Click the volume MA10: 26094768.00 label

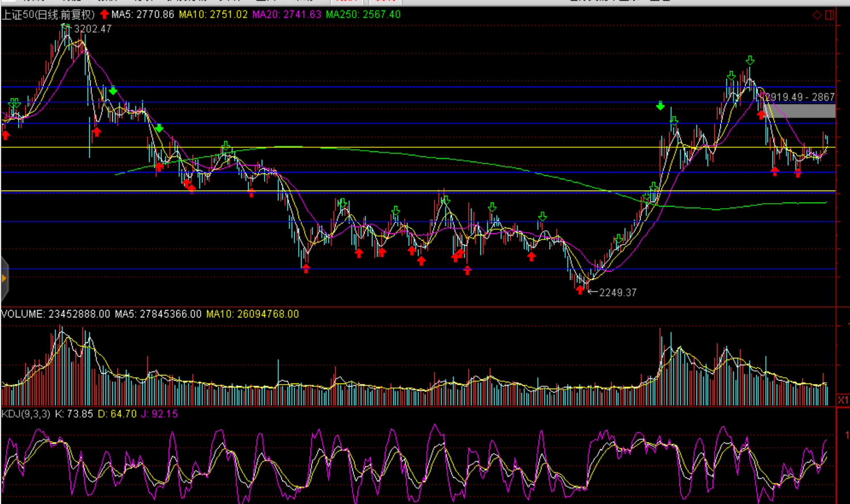[252, 314]
